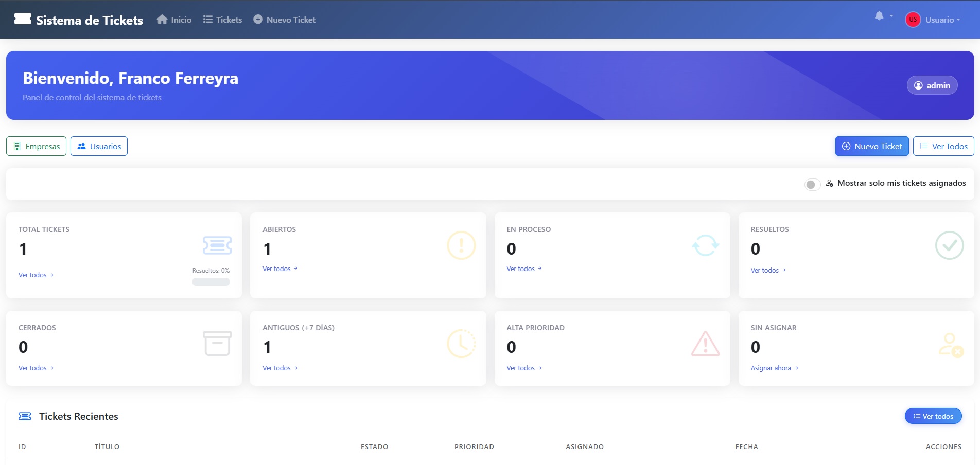Follow Ver todos link in Total Tickets card
980x465 pixels.
click(x=36, y=275)
